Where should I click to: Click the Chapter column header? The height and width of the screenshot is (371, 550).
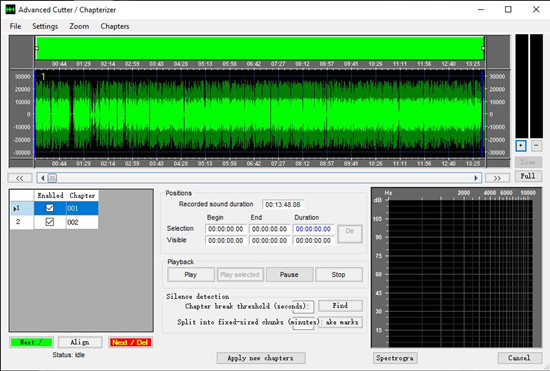(82, 196)
